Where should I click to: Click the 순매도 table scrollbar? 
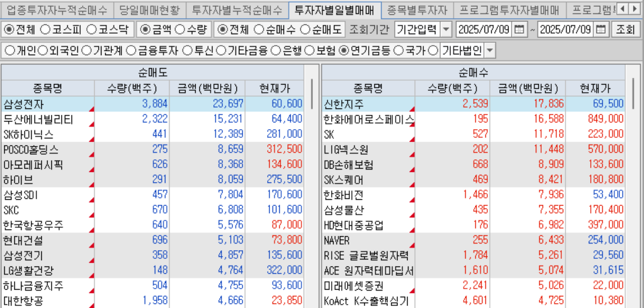pos(312,93)
